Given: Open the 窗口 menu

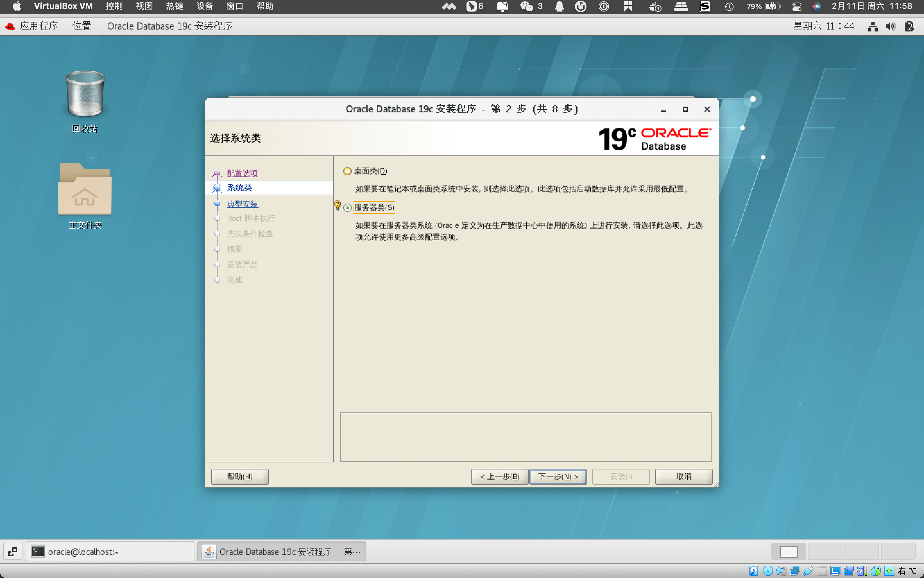Looking at the screenshot, I should (x=235, y=6).
